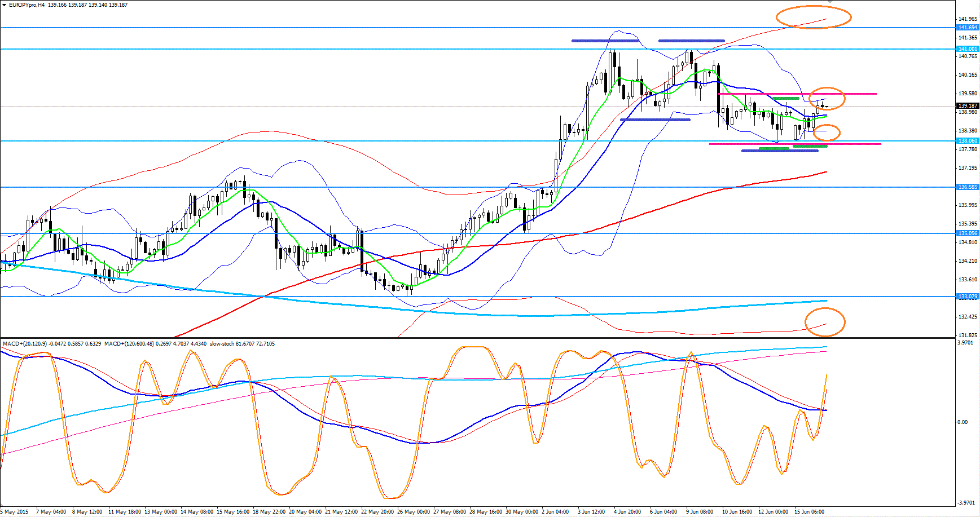
Task: Select the 135.096 price level label
Action: point(968,233)
